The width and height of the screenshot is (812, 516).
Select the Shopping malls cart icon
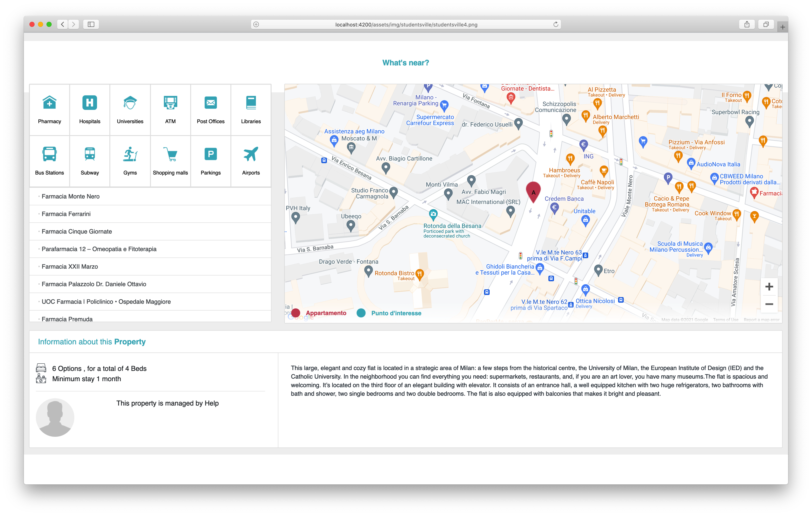tap(170, 154)
